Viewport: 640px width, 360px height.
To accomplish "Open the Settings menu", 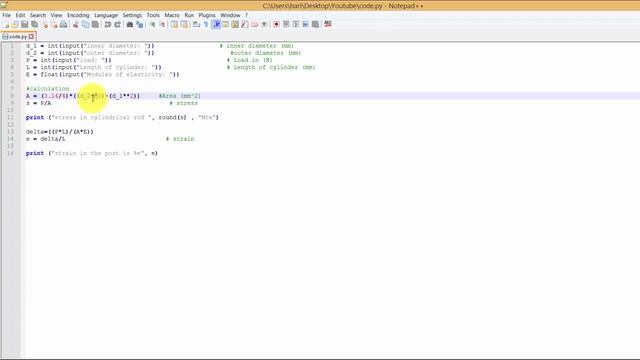I will [x=132, y=15].
